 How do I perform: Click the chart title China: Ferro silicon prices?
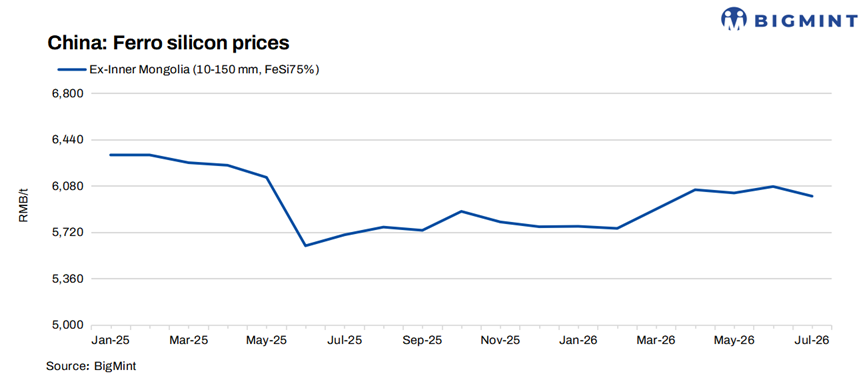coord(168,43)
